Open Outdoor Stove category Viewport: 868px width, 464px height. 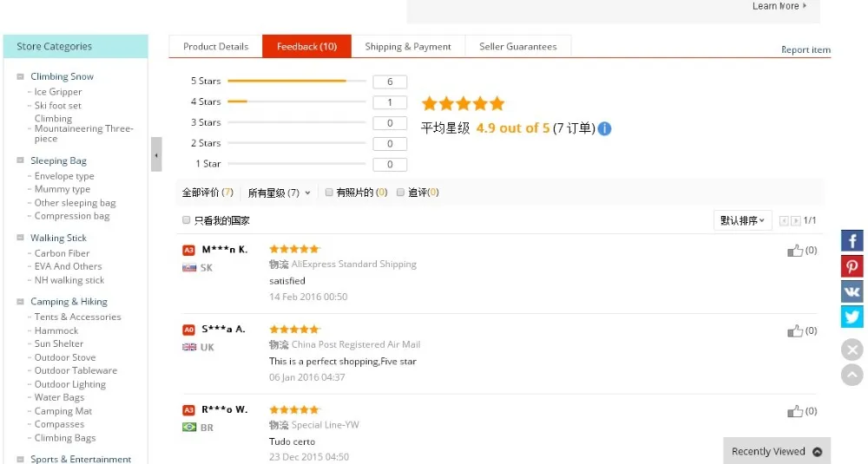pyautogui.click(x=65, y=357)
